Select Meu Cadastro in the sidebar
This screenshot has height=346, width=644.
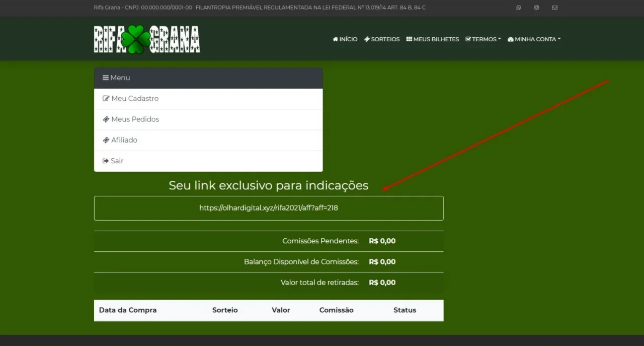point(134,98)
